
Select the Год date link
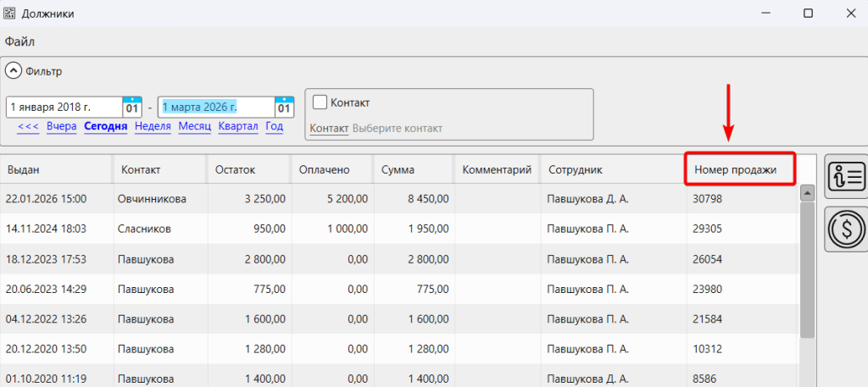coord(275,126)
